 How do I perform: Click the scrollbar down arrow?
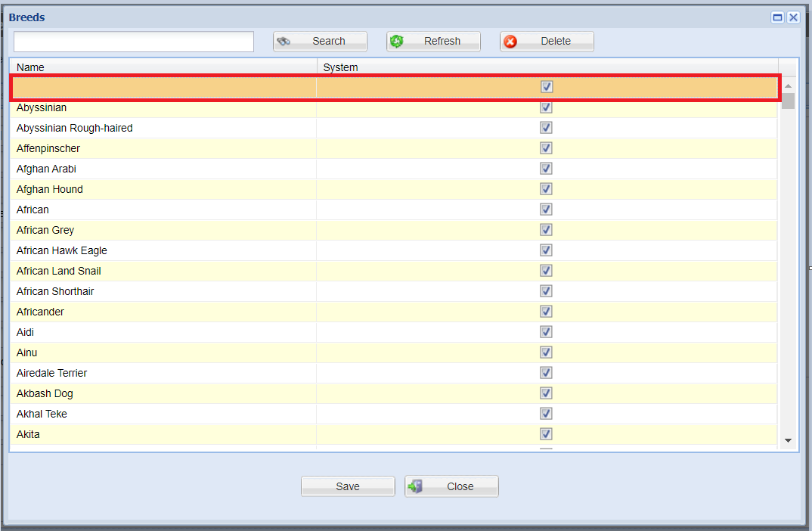pyautogui.click(x=788, y=440)
